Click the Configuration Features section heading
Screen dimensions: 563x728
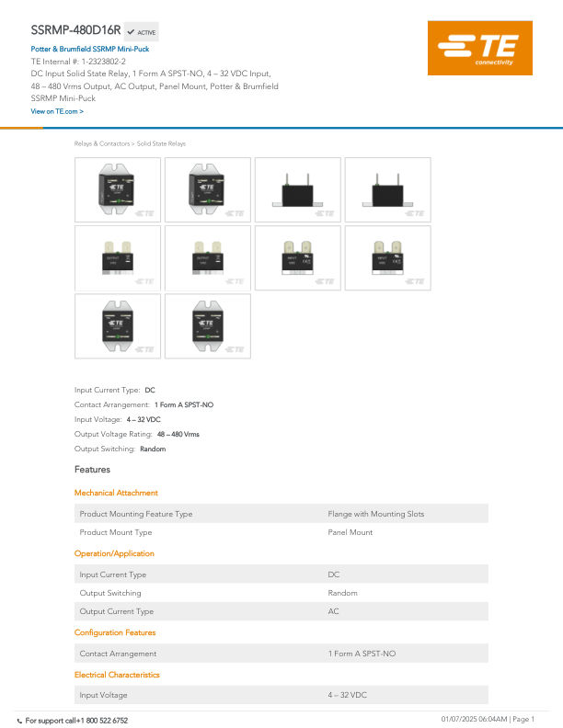point(115,632)
